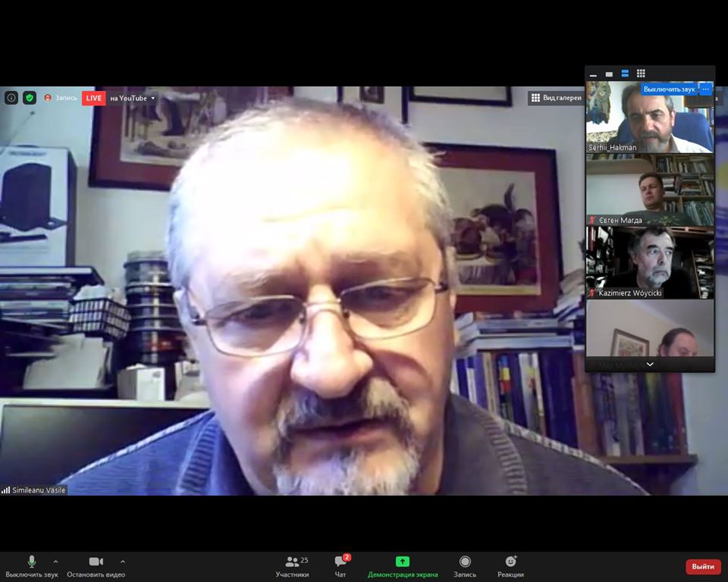Select the single-thumbnail strip view icon
The image size is (728, 582).
click(x=609, y=74)
